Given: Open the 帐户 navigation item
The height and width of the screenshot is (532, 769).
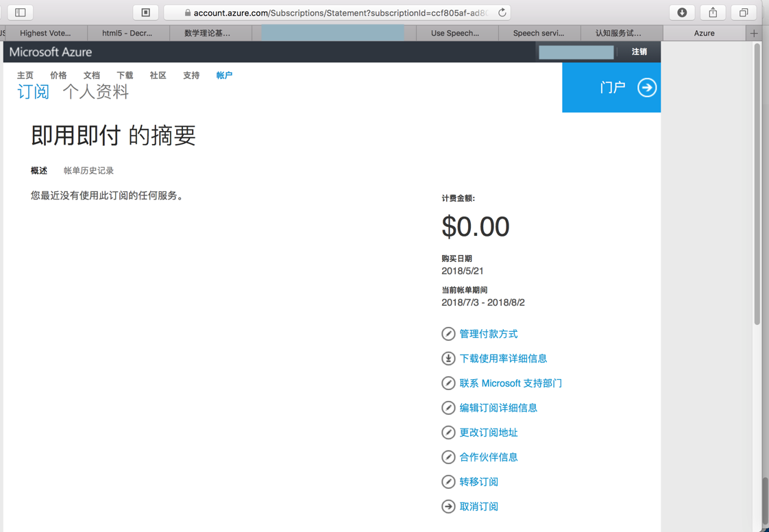Looking at the screenshot, I should pos(224,75).
